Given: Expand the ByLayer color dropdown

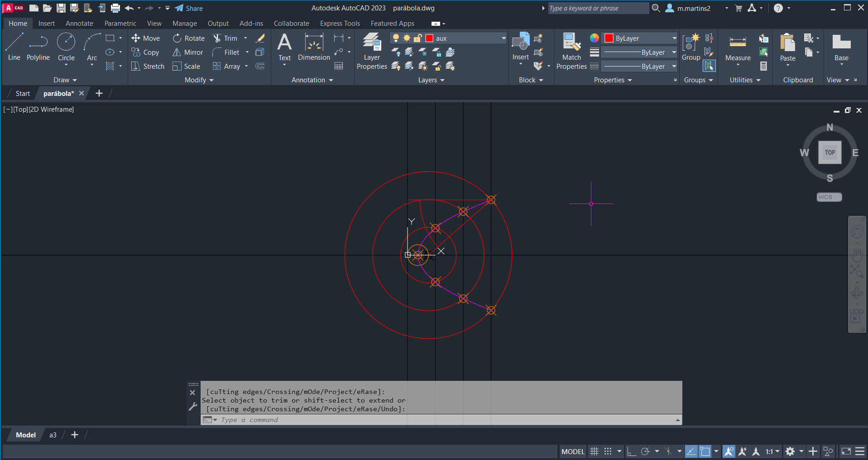Looking at the screenshot, I should 674,38.
